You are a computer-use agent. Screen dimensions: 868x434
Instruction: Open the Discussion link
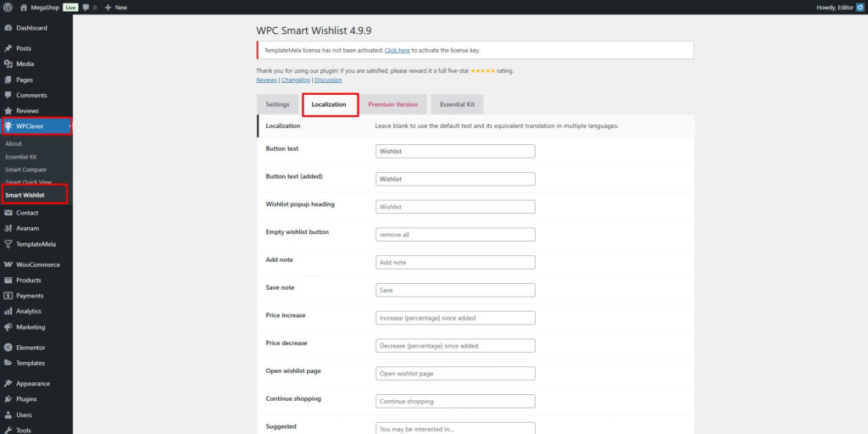pyautogui.click(x=328, y=81)
